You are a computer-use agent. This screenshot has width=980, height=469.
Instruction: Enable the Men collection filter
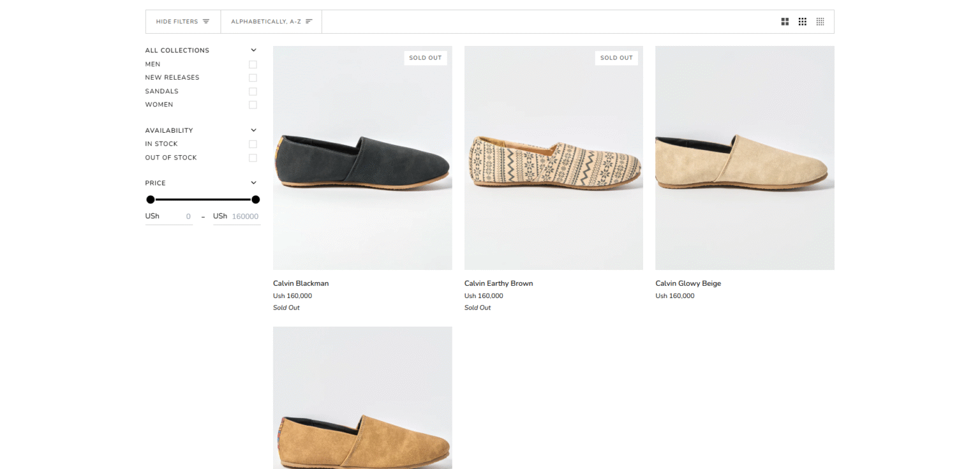[253, 64]
